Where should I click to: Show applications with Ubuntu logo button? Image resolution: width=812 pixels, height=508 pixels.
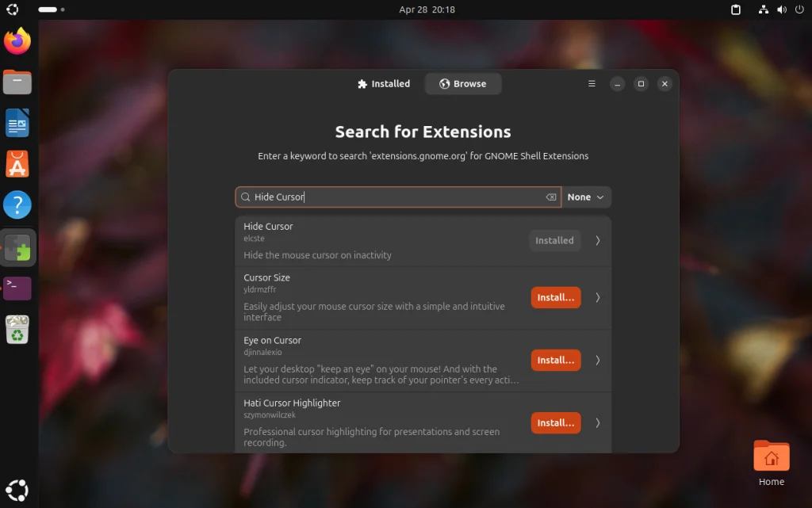point(17,491)
